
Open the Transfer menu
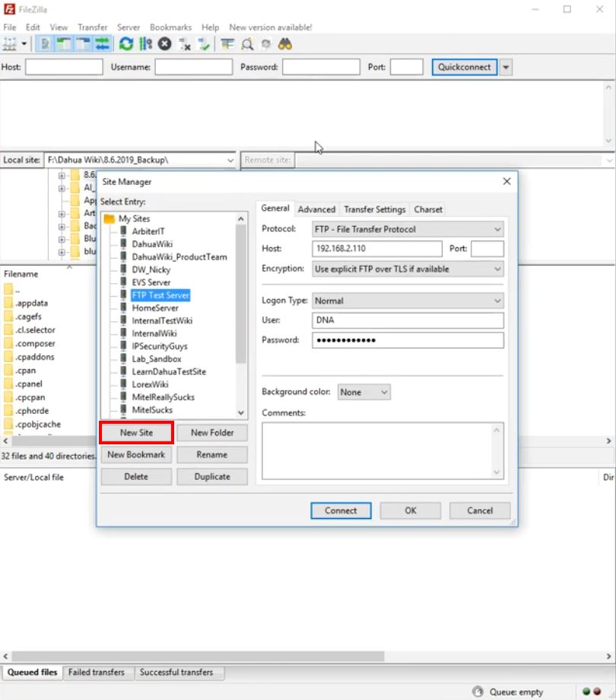(x=92, y=27)
